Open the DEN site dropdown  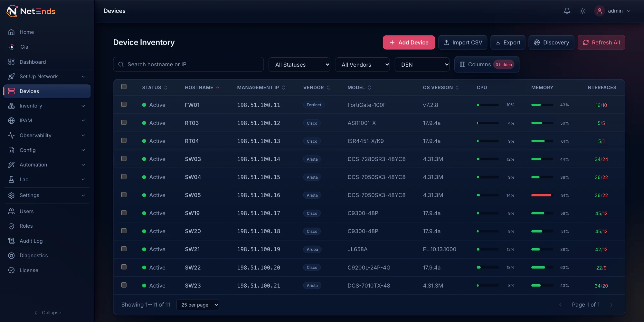[x=422, y=65]
